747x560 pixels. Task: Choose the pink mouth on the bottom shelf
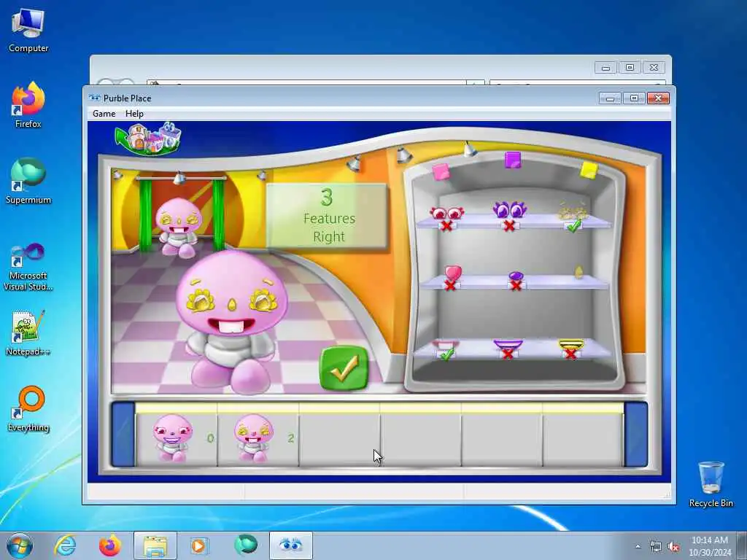446,345
